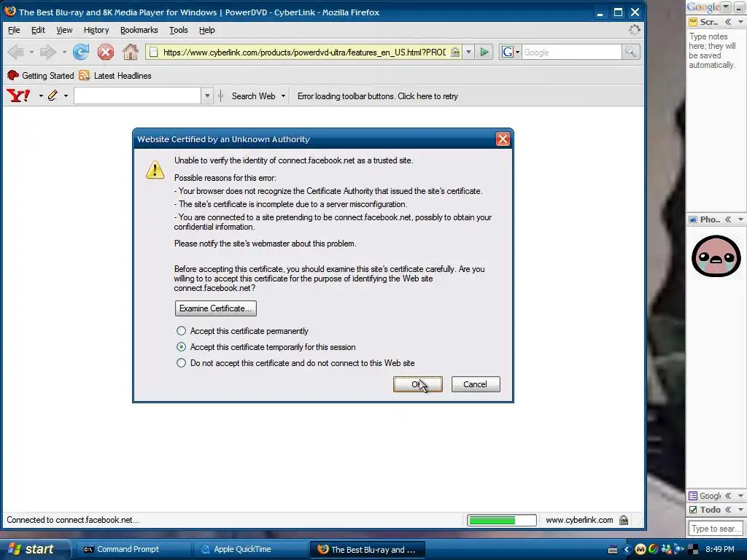The image size is (747, 560).
Task: Click the Windows start button
Action: pos(35,549)
